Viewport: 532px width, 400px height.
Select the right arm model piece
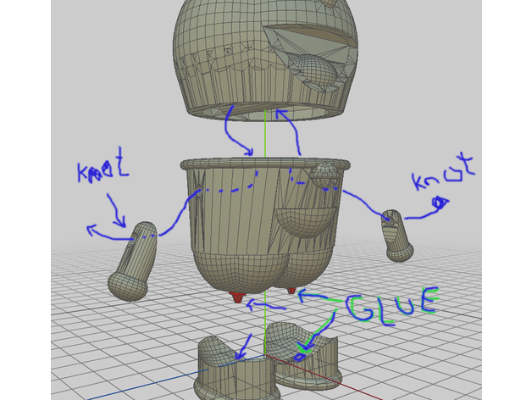[396, 235]
